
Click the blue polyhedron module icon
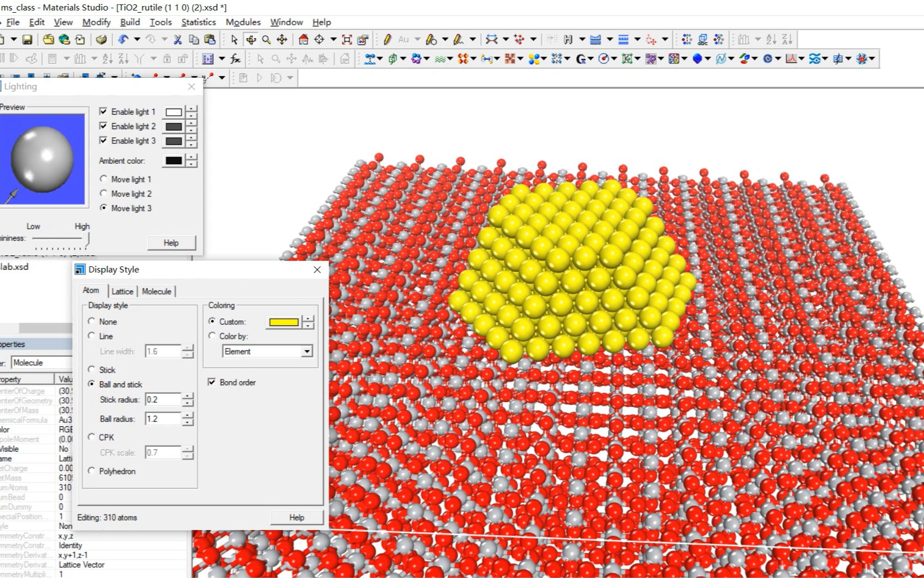[697, 59]
